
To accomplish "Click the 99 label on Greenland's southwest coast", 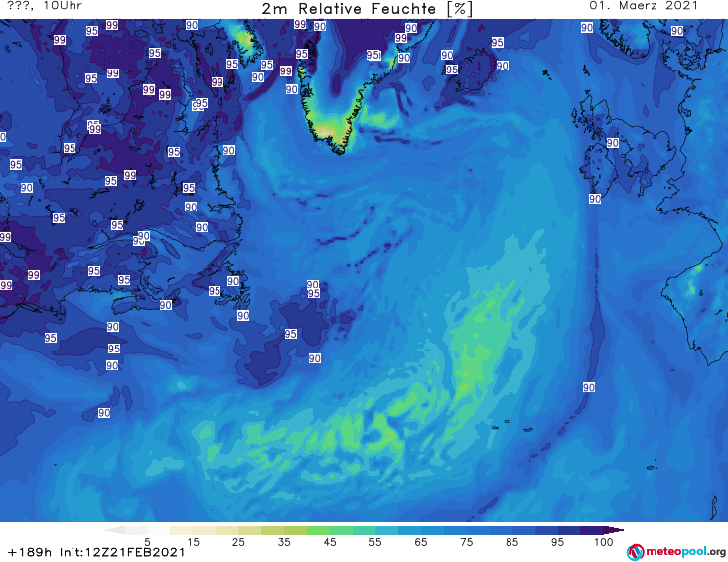I will pyautogui.click(x=286, y=71).
